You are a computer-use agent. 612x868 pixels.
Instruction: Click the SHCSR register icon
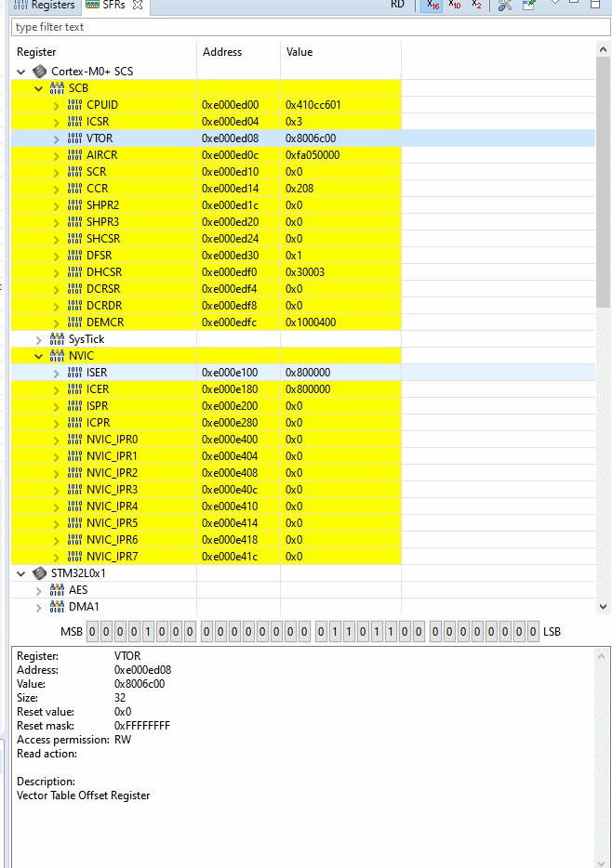coord(74,239)
